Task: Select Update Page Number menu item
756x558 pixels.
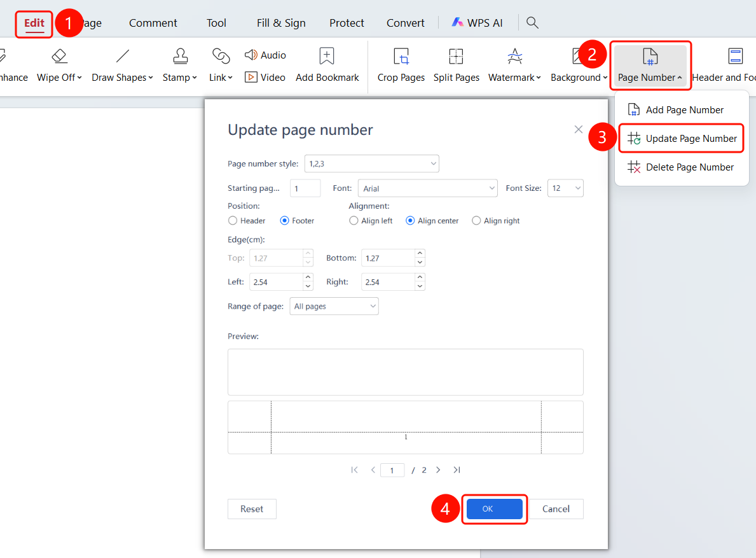Action: (682, 139)
